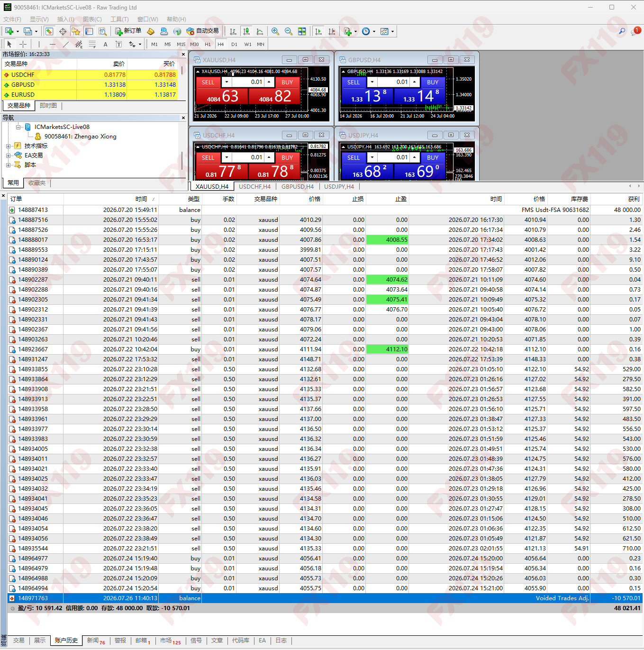The height and width of the screenshot is (650, 644).
Task: Click SELL in the GBPUSD,H4 chart
Action: (x=354, y=82)
